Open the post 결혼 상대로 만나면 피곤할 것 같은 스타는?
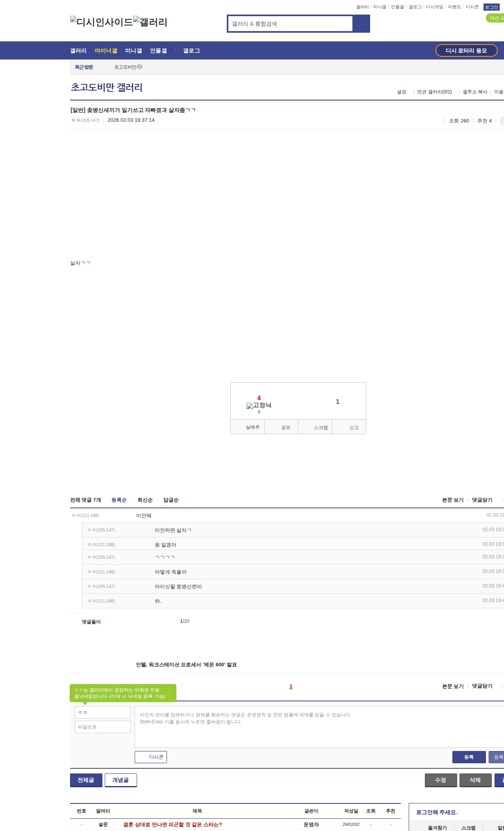504x831 pixels. coord(172,824)
